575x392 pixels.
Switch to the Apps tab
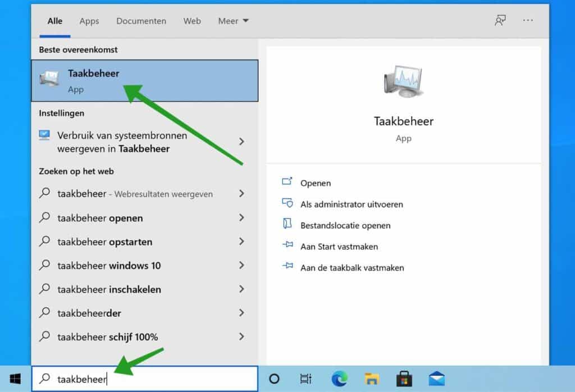89,21
